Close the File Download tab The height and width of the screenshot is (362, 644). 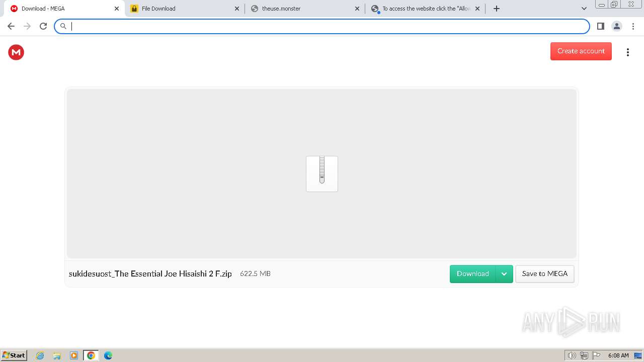[237, 9]
